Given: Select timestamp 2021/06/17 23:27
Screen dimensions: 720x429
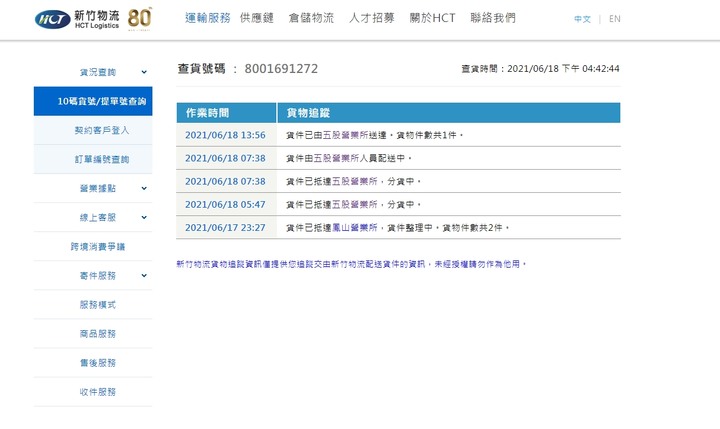Looking at the screenshot, I should coord(225,227).
